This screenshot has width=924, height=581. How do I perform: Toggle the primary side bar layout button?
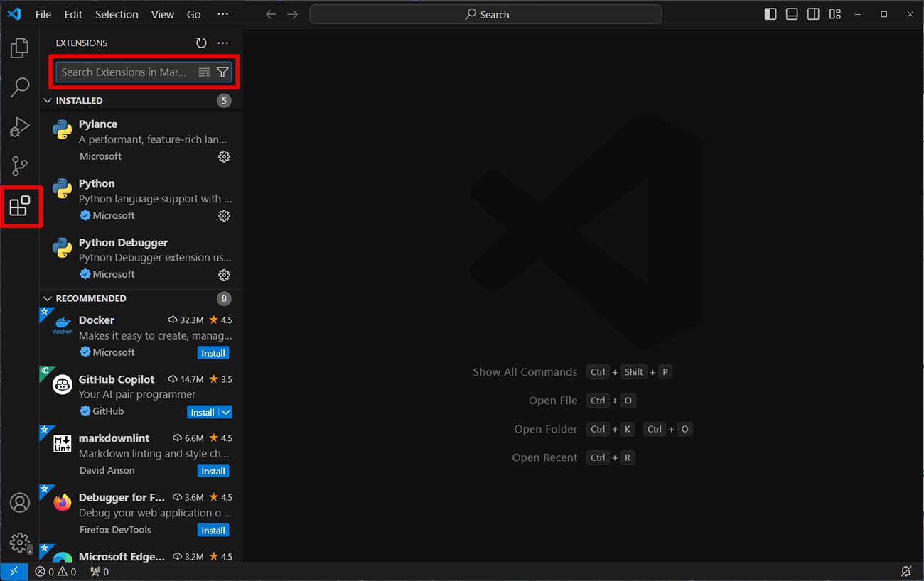(x=770, y=14)
